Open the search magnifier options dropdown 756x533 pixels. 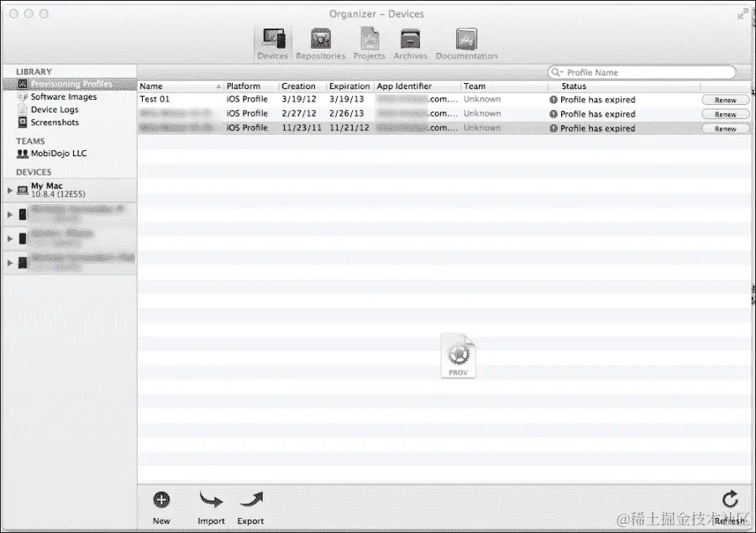[557, 72]
